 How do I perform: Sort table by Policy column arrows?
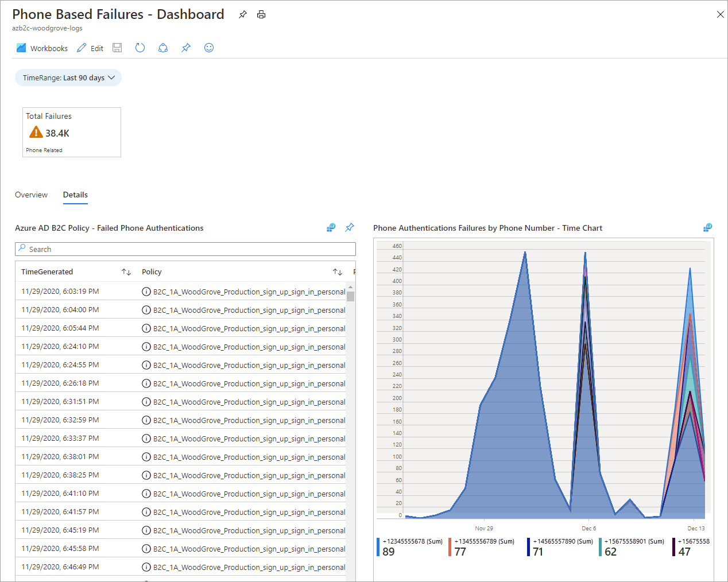338,271
